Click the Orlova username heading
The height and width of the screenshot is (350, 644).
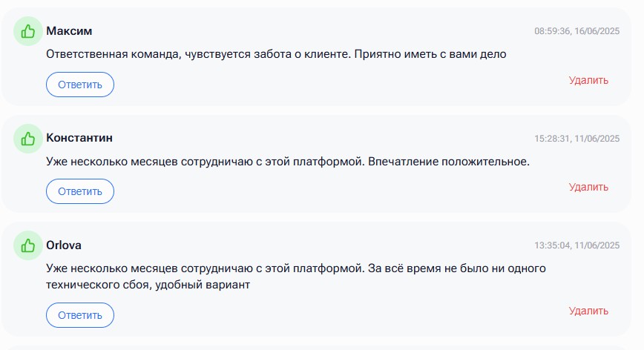click(x=64, y=245)
